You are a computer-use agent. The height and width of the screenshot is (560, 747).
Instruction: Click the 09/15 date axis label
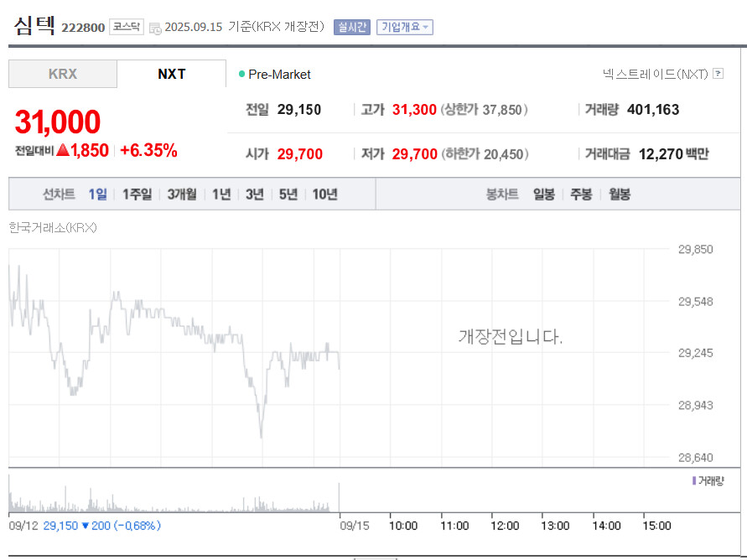coord(355,526)
